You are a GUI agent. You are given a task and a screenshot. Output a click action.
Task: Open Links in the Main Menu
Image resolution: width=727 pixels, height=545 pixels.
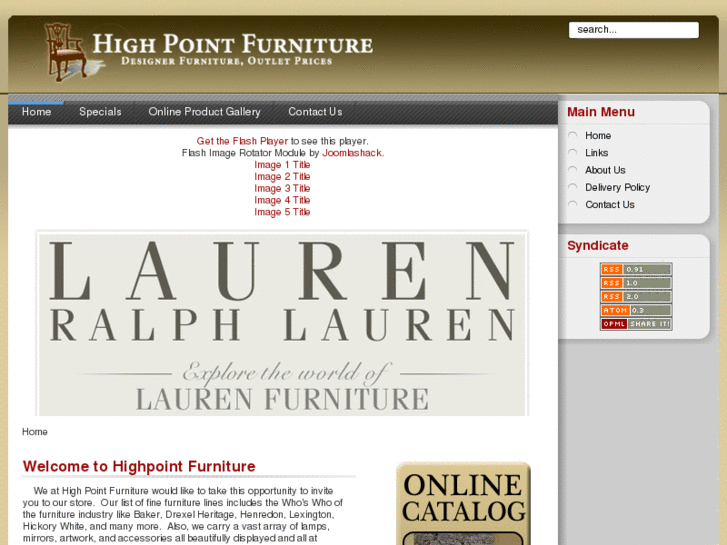pos(596,153)
